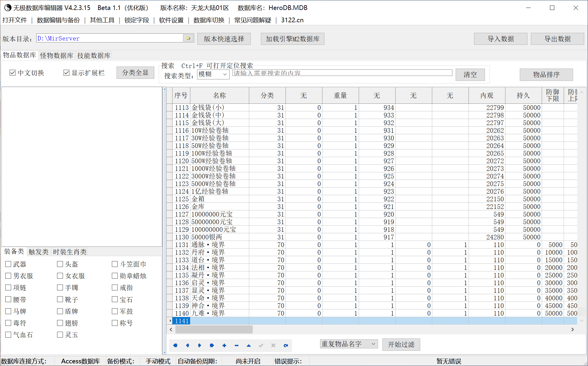Check the 翅膀 category box

[60, 323]
